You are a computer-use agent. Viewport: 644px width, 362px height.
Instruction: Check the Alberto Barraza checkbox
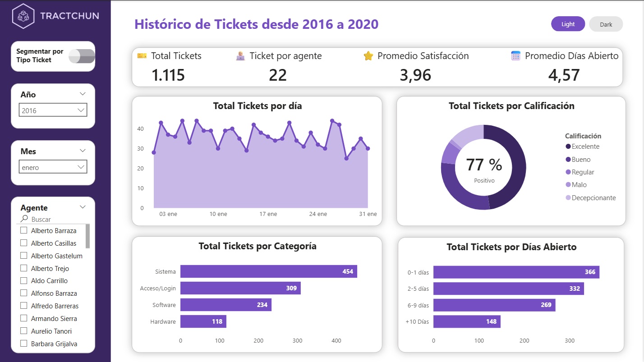click(24, 230)
